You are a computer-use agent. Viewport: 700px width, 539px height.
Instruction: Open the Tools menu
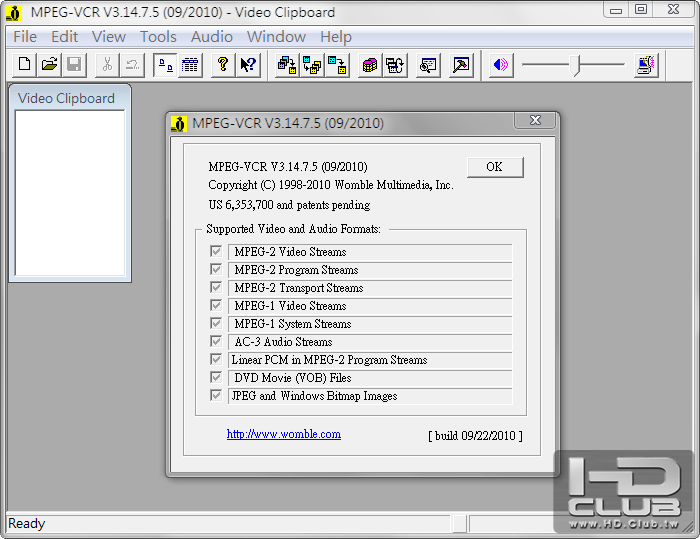pos(158,37)
